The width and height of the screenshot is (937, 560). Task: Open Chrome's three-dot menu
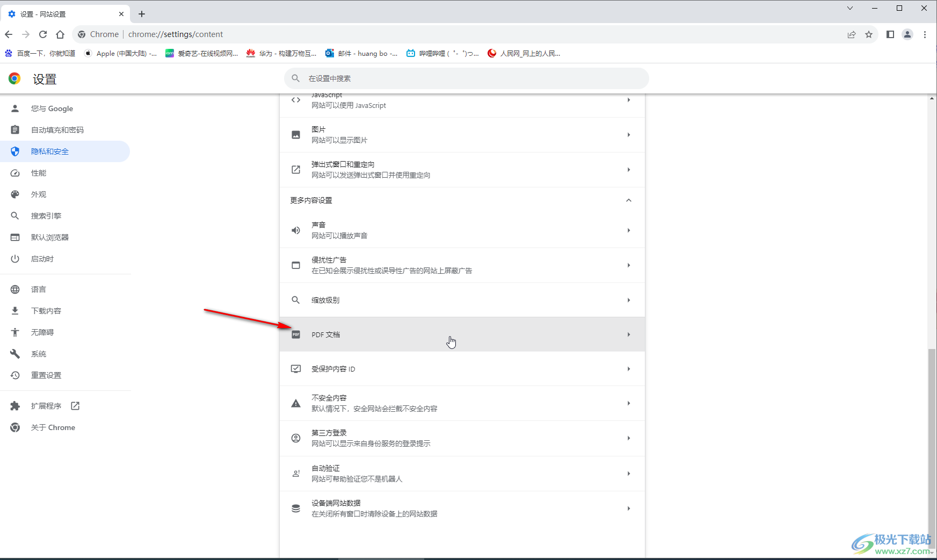click(x=925, y=34)
